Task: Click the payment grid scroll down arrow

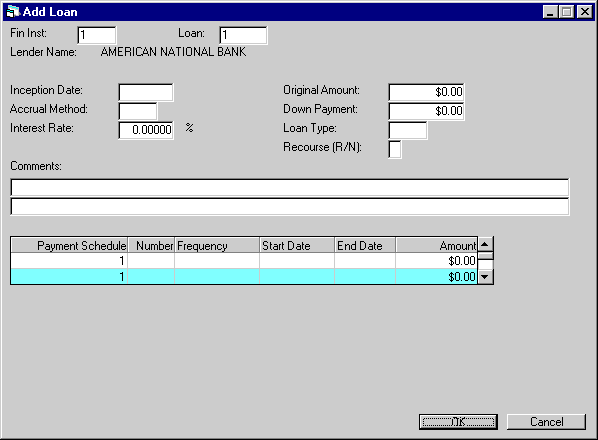Action: tap(485, 277)
